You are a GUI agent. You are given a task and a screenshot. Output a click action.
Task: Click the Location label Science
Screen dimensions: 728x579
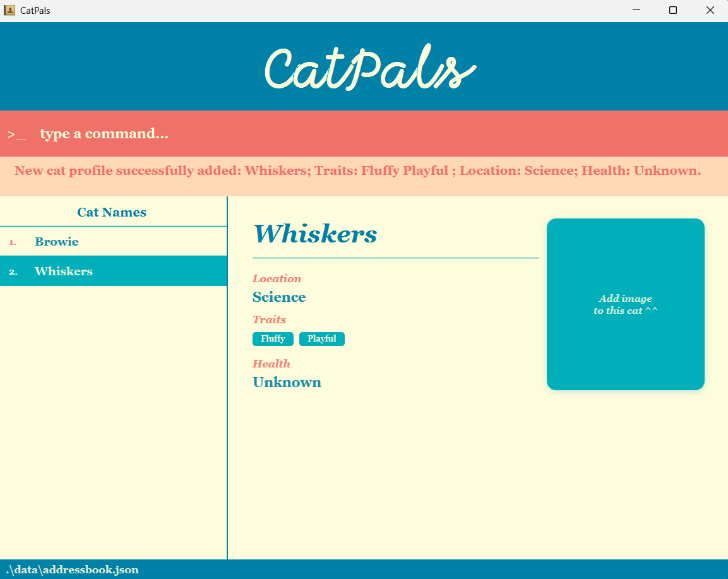[x=279, y=297]
